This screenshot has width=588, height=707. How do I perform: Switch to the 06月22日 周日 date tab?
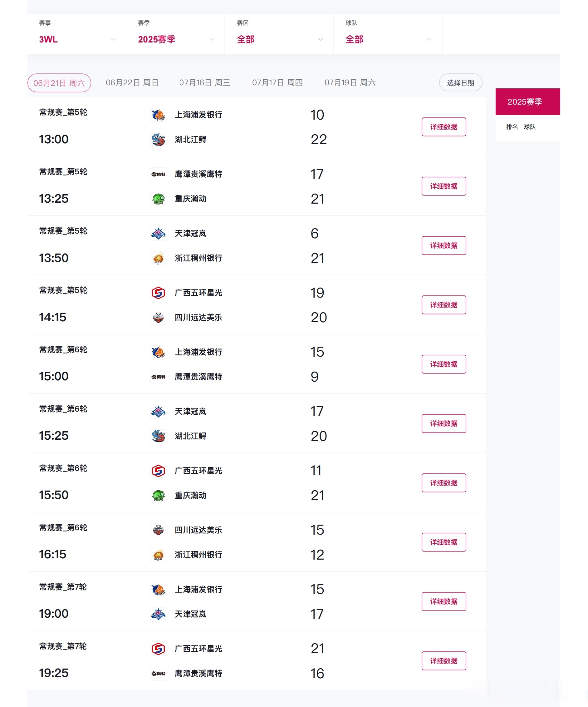tap(133, 82)
